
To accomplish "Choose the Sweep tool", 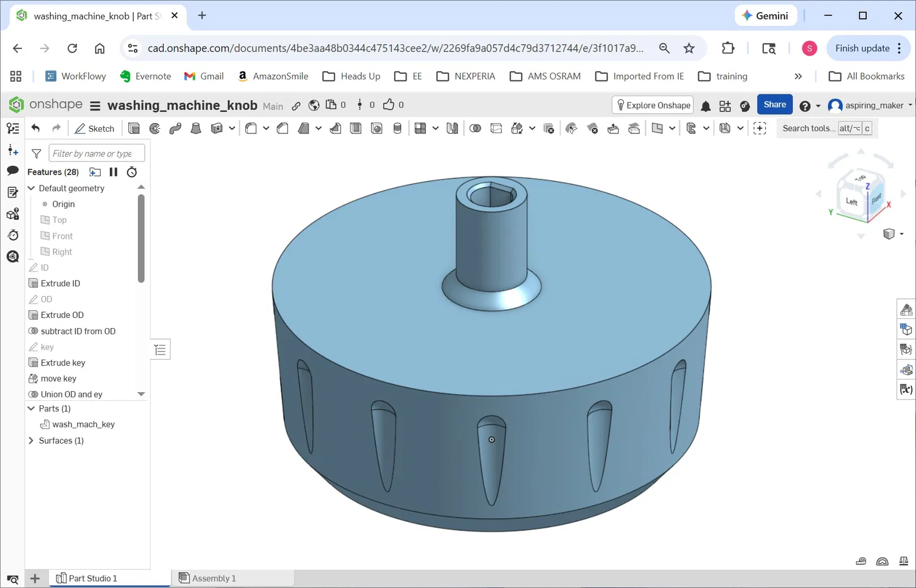I will pos(175,128).
